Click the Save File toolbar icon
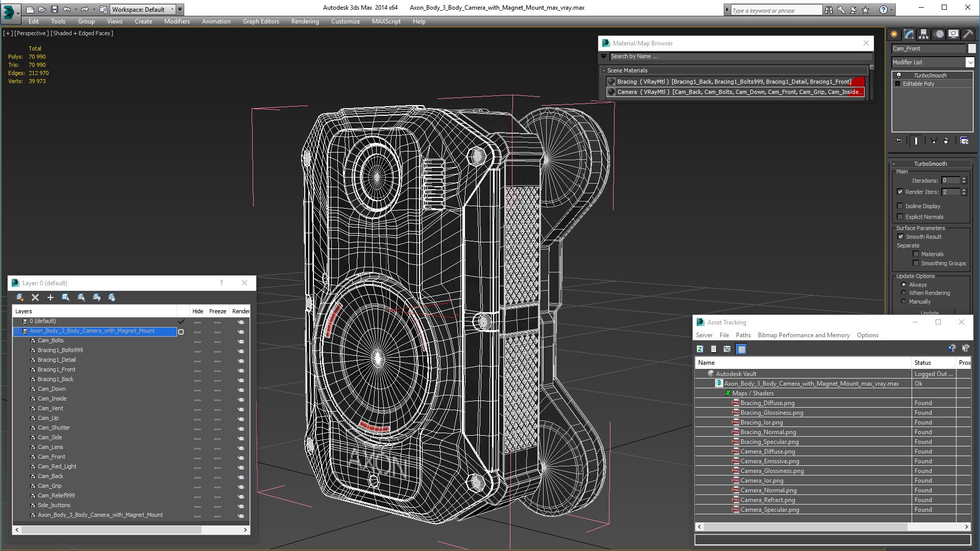This screenshot has width=980, height=551. coord(55,9)
